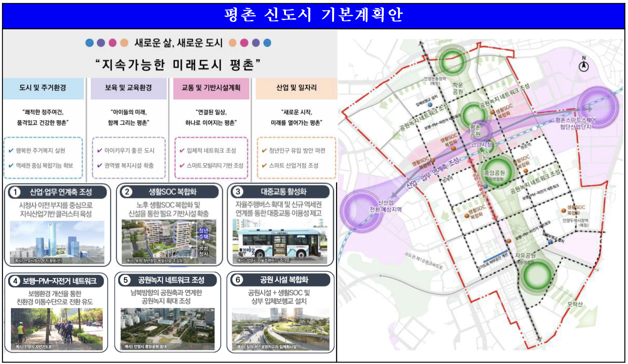Click the numbered circle 1 badge
628x364 pixels.
(x=15, y=192)
